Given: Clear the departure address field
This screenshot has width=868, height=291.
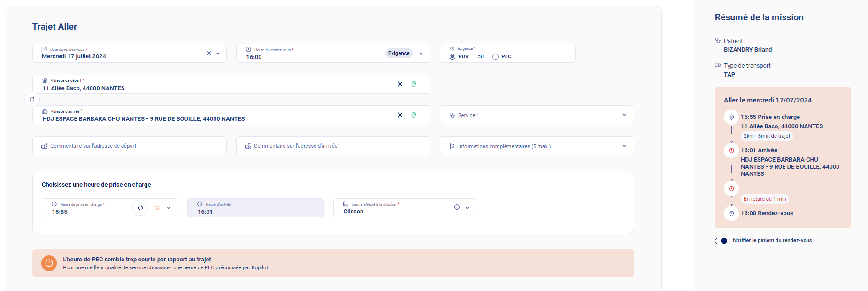Looking at the screenshot, I should (400, 84).
